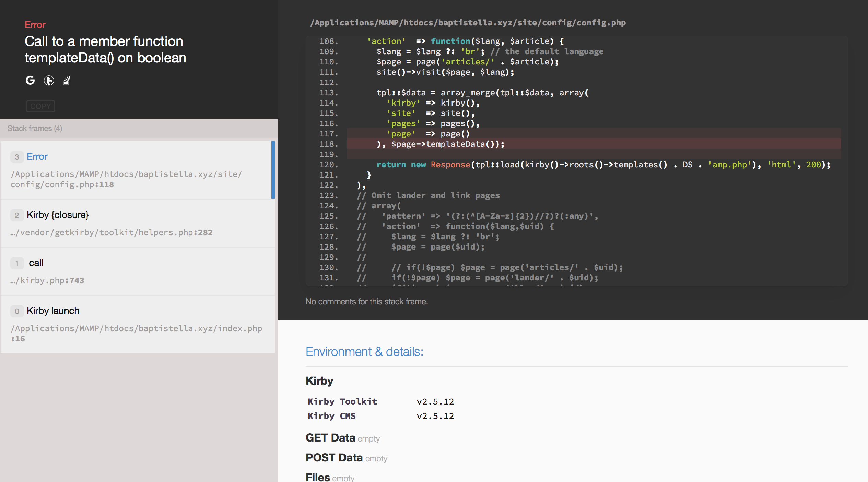The image size is (868, 482).
Task: Click the config.php file path header
Action: (x=468, y=23)
